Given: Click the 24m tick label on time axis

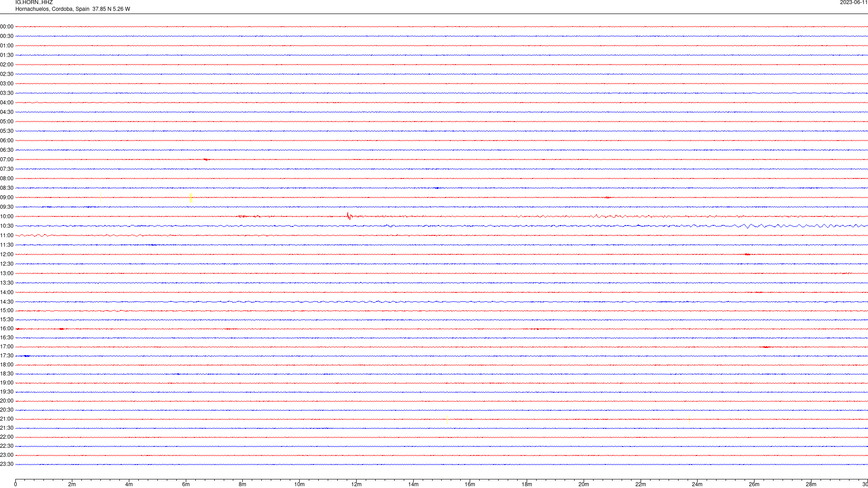Looking at the screenshot, I should coord(697,484).
